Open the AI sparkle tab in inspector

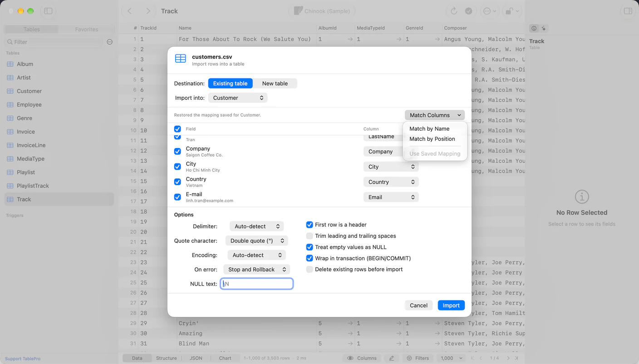[544, 28]
